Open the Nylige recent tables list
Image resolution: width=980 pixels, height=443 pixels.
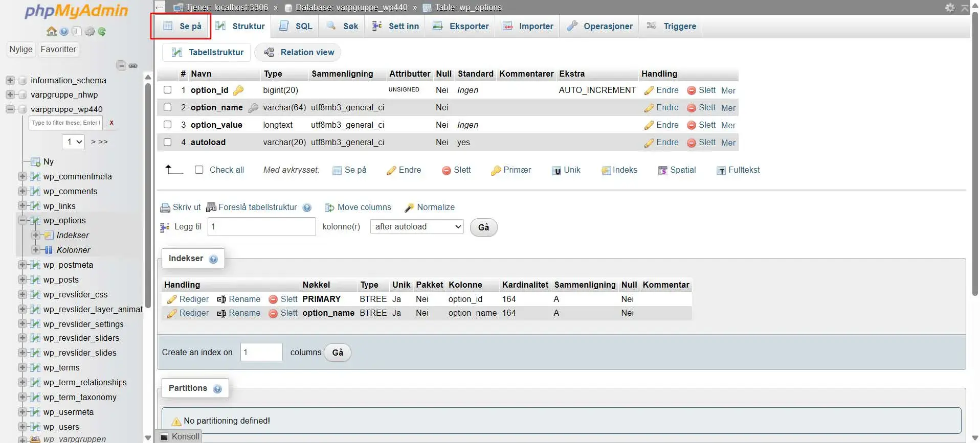(21, 50)
